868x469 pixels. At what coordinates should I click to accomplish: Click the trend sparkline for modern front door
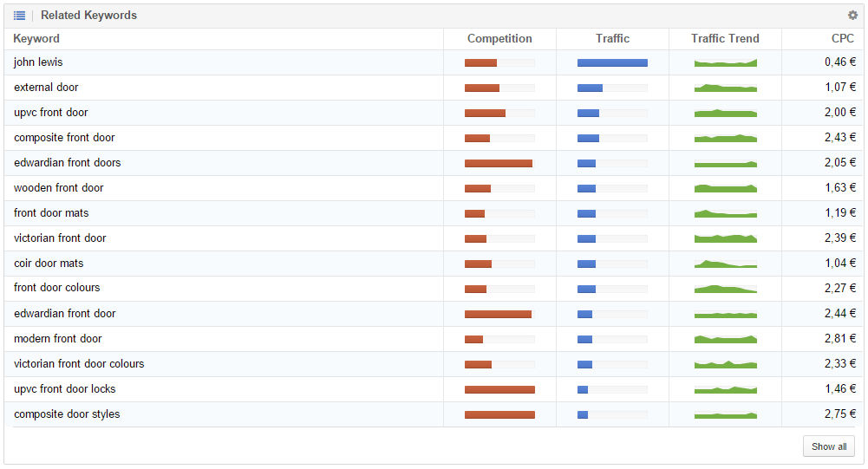pyautogui.click(x=725, y=339)
